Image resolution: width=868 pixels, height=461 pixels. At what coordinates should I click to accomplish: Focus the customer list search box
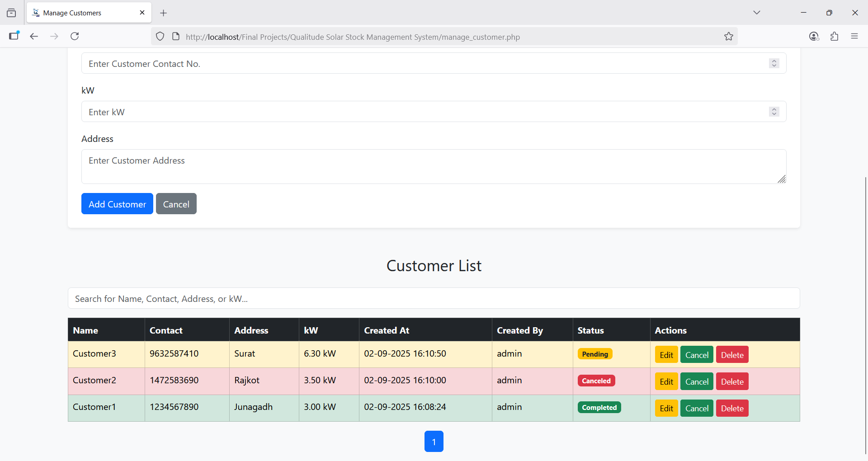(433, 298)
